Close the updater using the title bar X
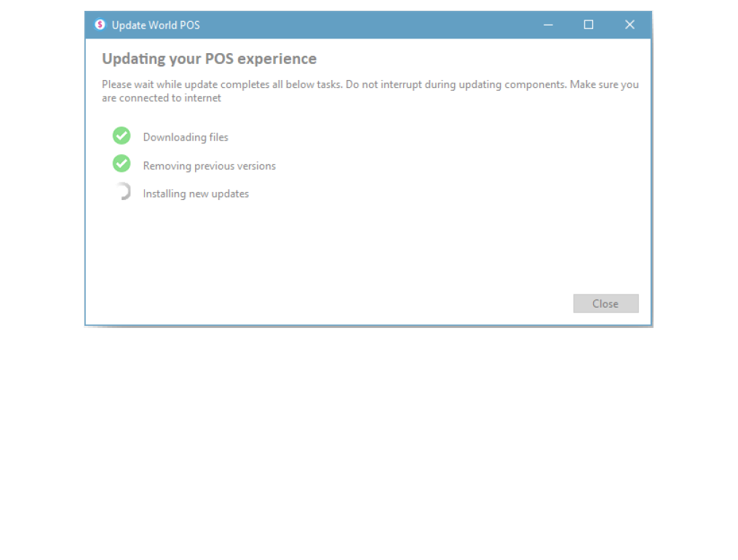The width and height of the screenshot is (738, 560). (x=630, y=25)
